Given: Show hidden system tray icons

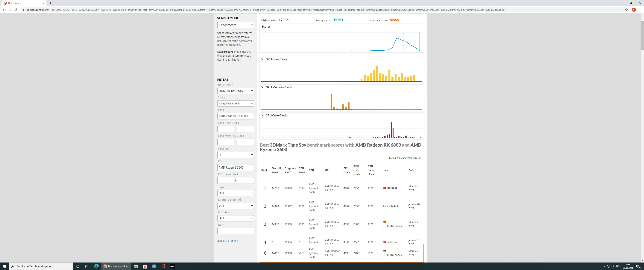Looking at the screenshot, I should pyautogui.click(x=604, y=266).
